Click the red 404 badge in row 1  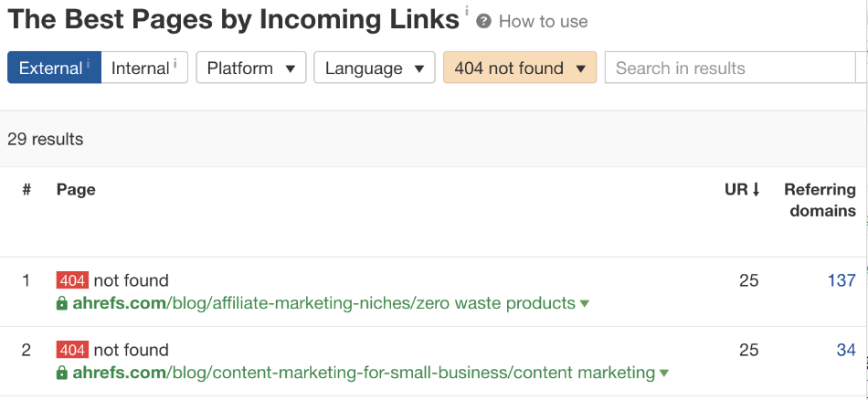[x=72, y=280]
